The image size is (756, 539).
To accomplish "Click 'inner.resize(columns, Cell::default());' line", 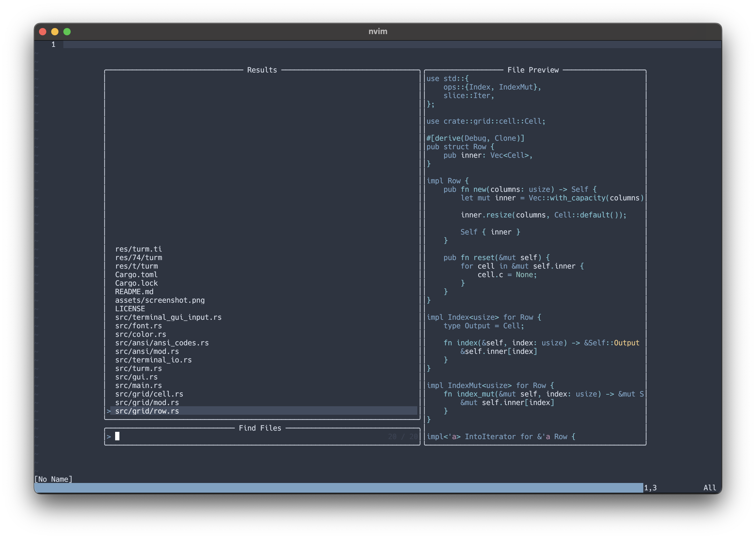I will pyautogui.click(x=543, y=215).
